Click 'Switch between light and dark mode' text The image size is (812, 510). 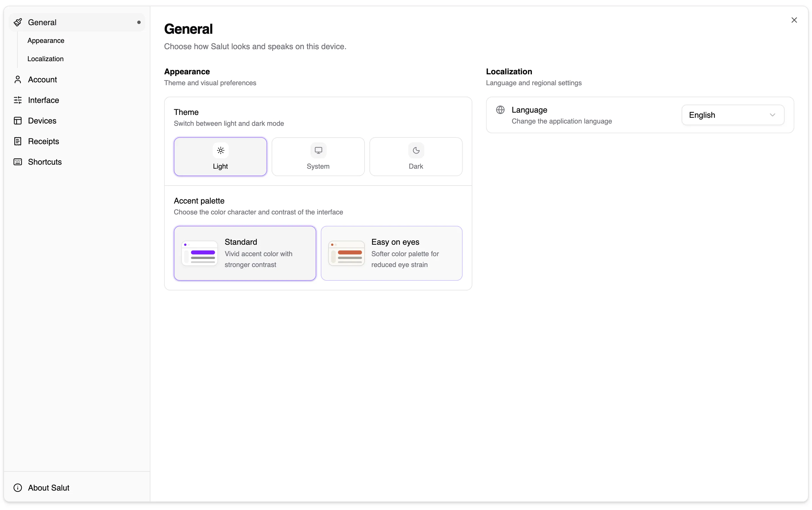pyautogui.click(x=229, y=123)
